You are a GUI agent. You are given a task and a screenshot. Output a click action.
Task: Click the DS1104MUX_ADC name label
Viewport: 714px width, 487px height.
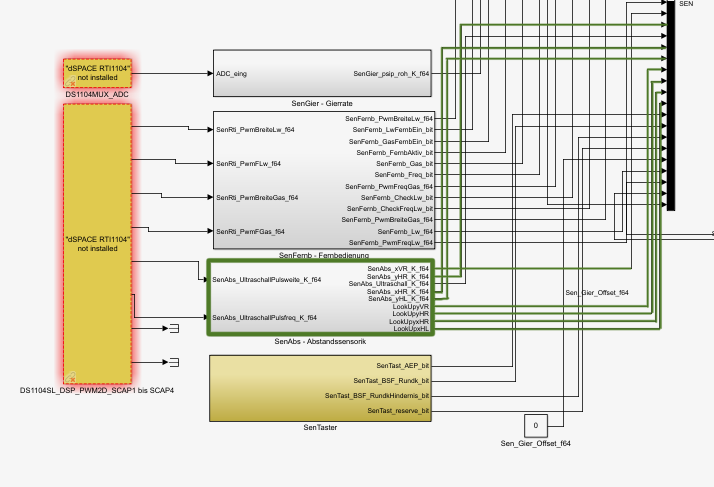pos(97,94)
